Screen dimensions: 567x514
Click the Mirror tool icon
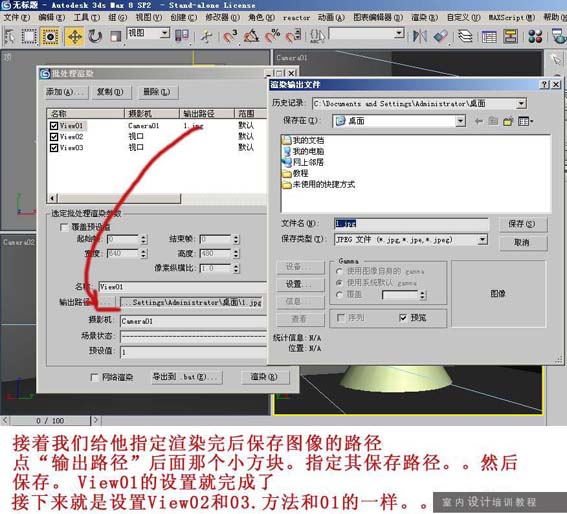(x=420, y=37)
